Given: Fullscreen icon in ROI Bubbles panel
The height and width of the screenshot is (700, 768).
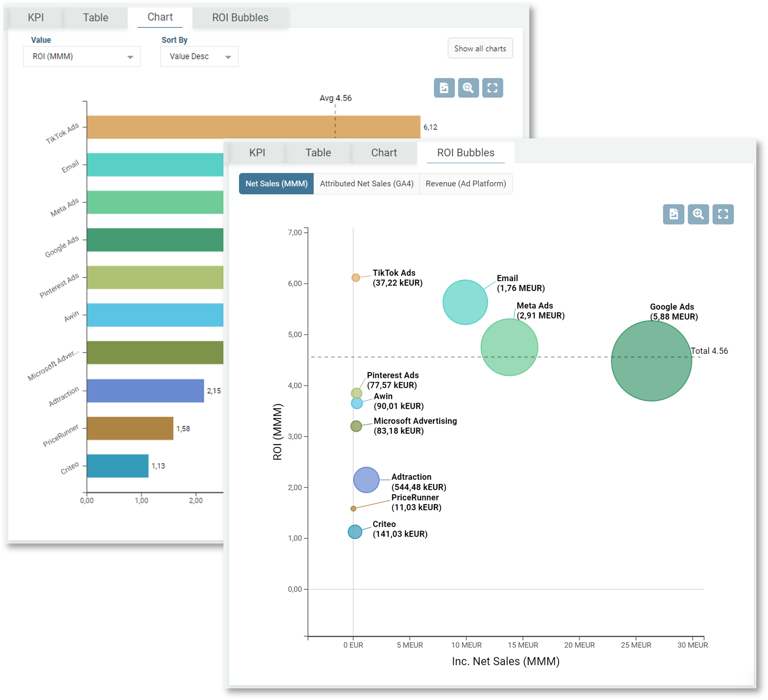Looking at the screenshot, I should (x=723, y=214).
